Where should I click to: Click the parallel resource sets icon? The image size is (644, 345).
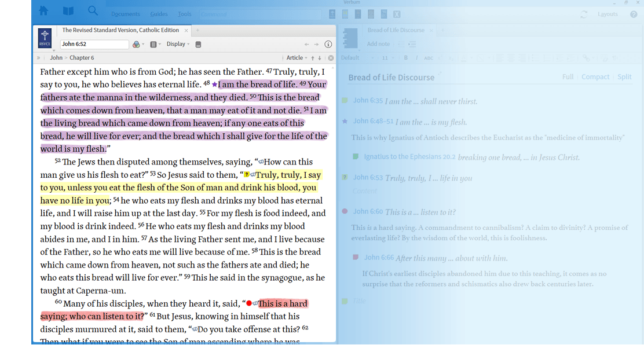(153, 45)
